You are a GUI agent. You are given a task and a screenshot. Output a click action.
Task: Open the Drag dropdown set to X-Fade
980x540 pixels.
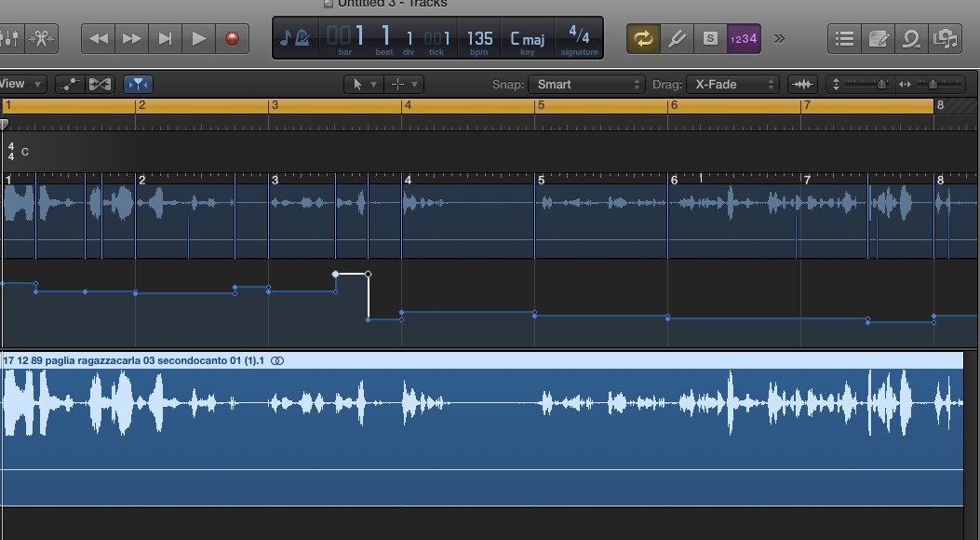[x=732, y=84]
